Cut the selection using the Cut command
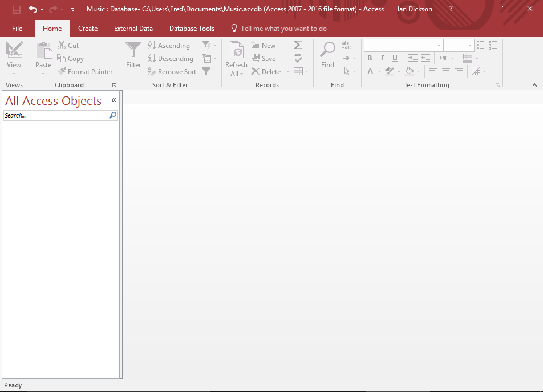543x392 pixels. [x=68, y=46]
